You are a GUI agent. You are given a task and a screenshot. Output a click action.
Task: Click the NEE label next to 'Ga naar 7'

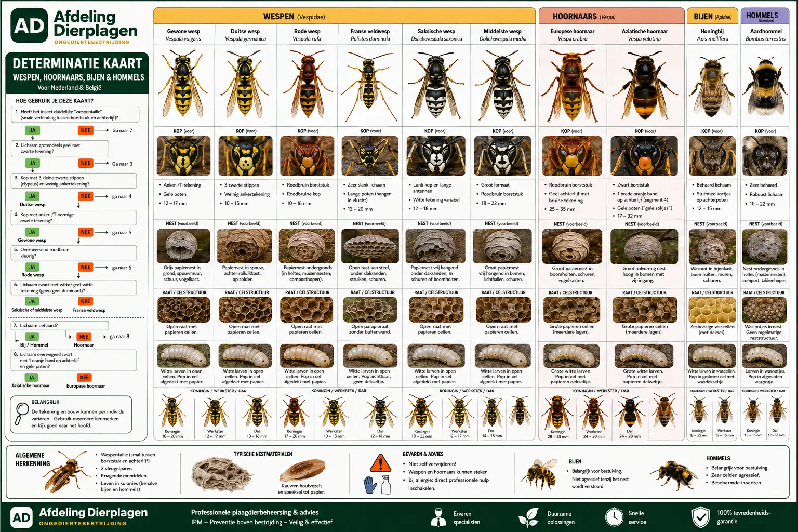click(86, 130)
